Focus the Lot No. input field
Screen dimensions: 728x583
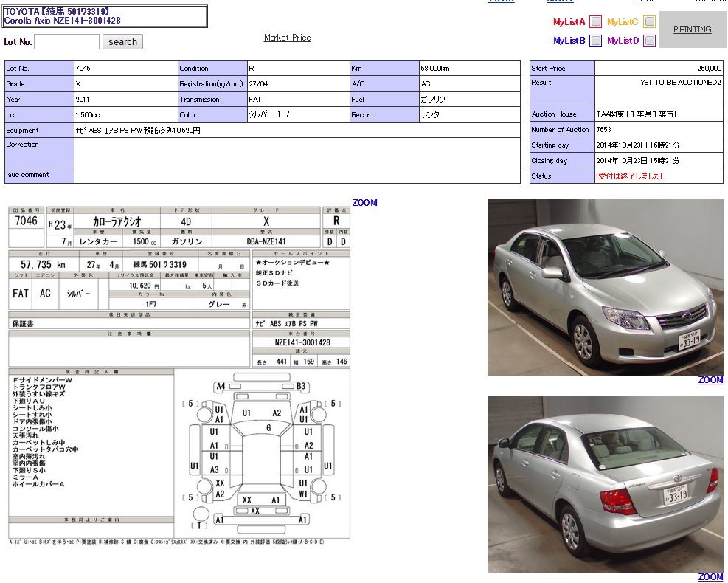(66, 42)
